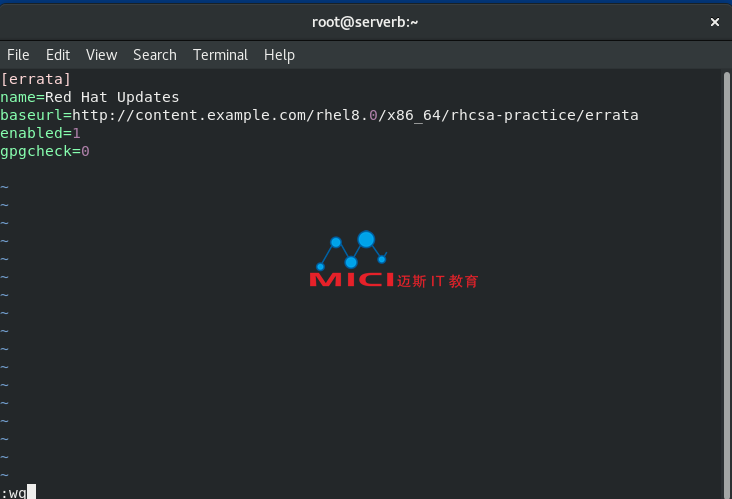The width and height of the screenshot is (732, 499).
Task: Click the [errata] section header line
Action: pyautogui.click(x=36, y=79)
